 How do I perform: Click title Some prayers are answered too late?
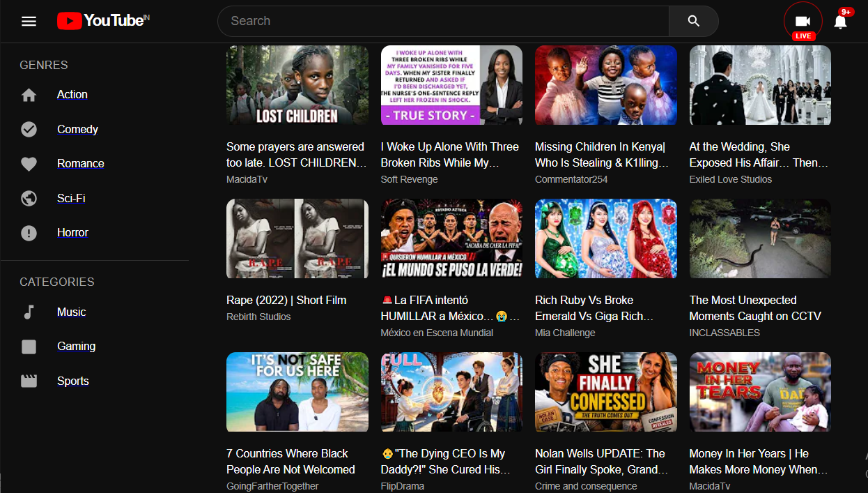coord(296,155)
